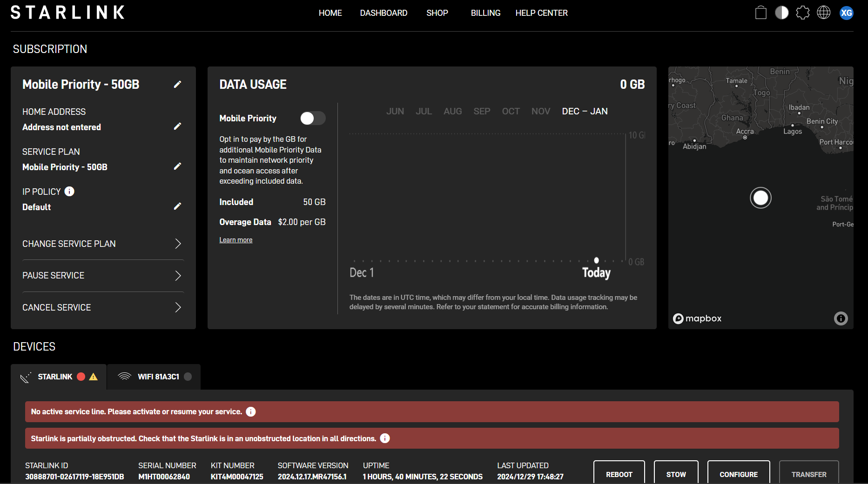This screenshot has height=484, width=868.
Task: Edit the IP policy Default pencil icon
Action: tap(177, 206)
